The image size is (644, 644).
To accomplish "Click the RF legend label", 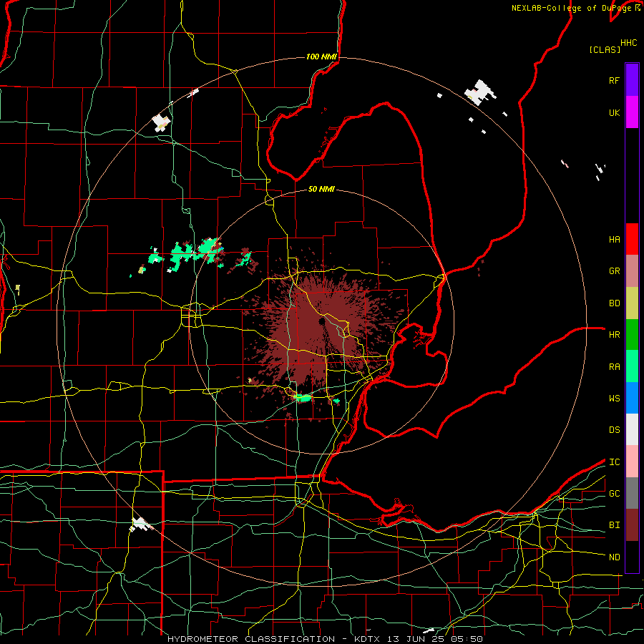I will point(614,80).
